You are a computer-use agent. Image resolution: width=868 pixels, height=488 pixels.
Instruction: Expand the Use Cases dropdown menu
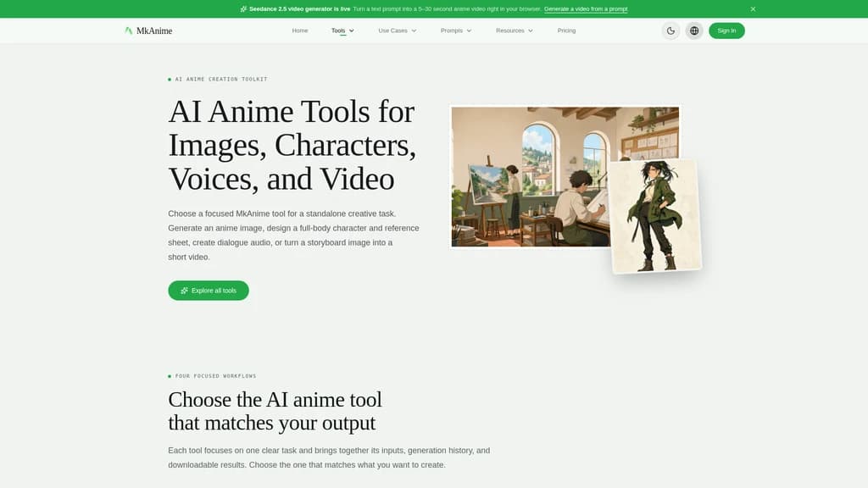398,30
